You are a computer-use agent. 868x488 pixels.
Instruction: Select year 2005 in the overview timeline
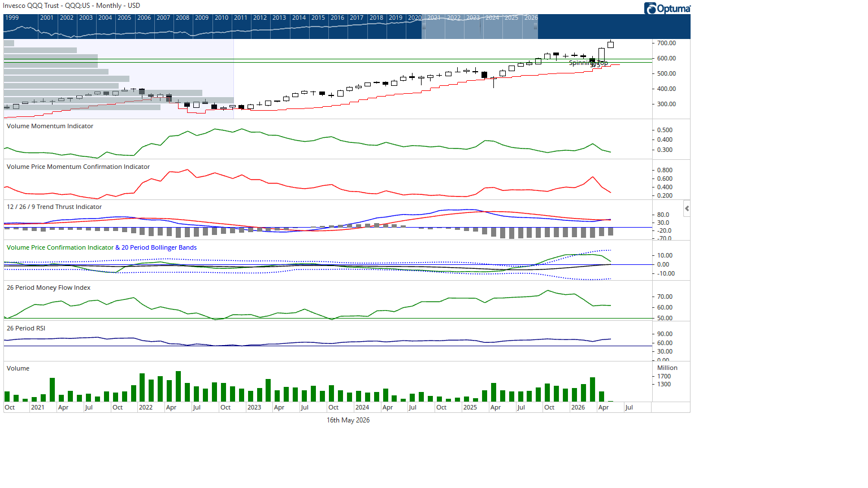(x=124, y=18)
